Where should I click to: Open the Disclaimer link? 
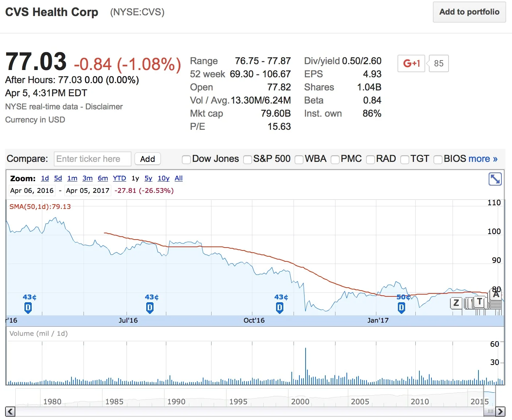(104, 106)
